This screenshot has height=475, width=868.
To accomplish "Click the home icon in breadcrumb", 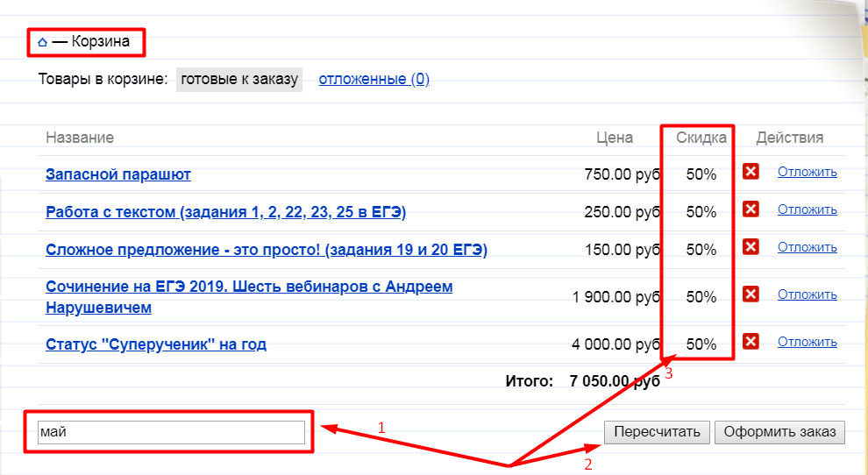I will click(43, 42).
